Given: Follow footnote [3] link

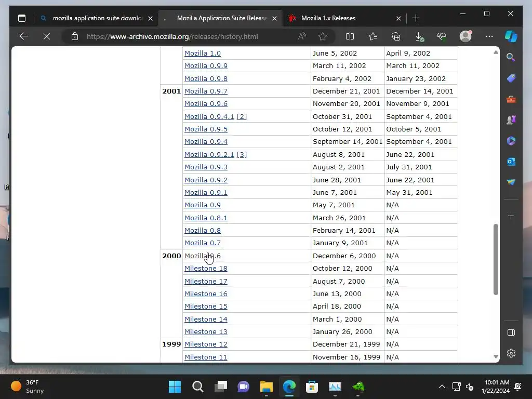Looking at the screenshot, I should (x=242, y=155).
